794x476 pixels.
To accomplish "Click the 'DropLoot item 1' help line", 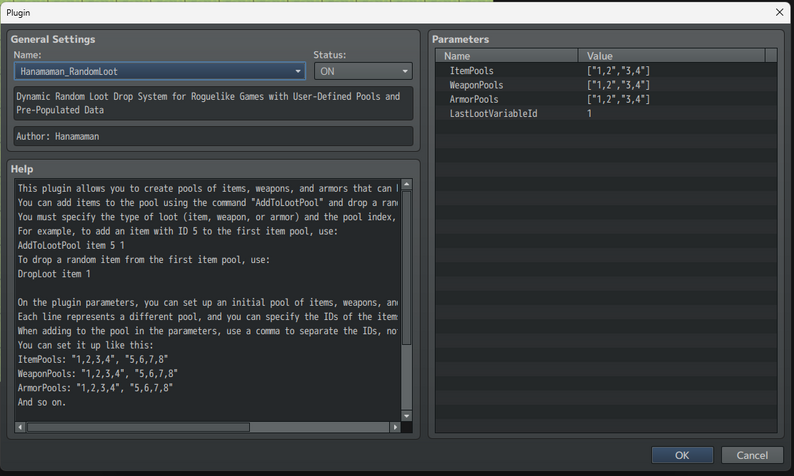I will click(x=54, y=274).
